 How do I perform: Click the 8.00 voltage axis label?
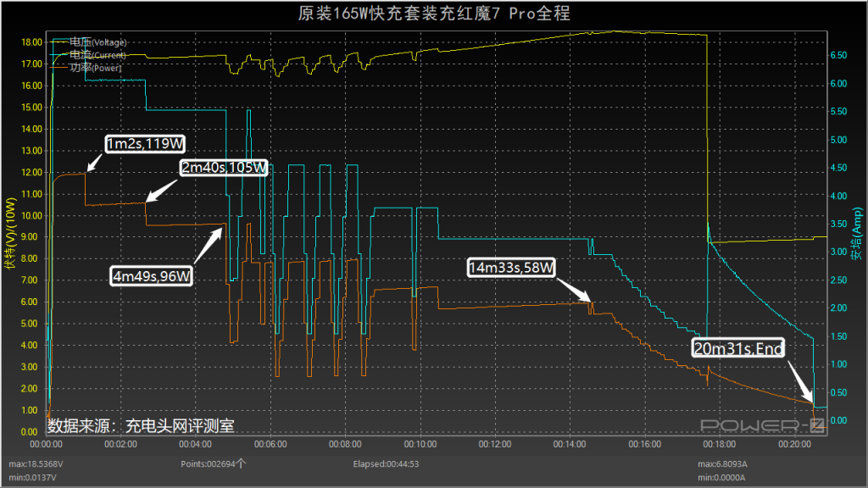[x=30, y=258]
